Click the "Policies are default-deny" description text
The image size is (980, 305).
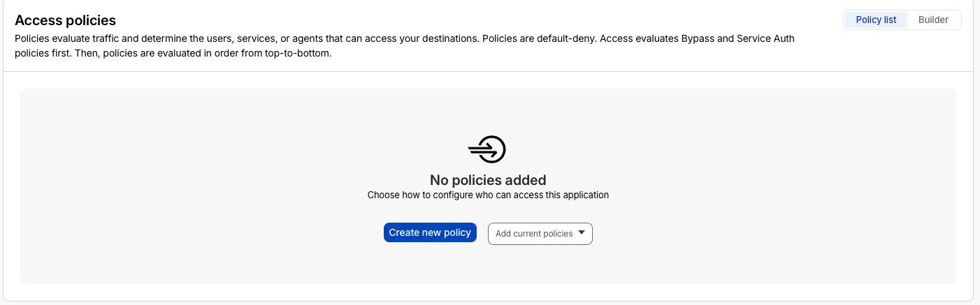pyautogui.click(x=538, y=38)
